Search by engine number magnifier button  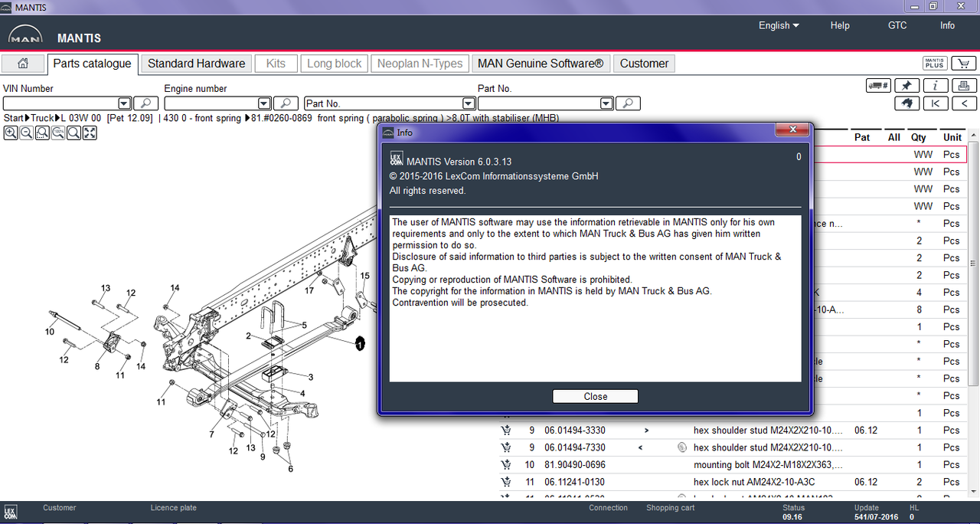click(x=286, y=103)
